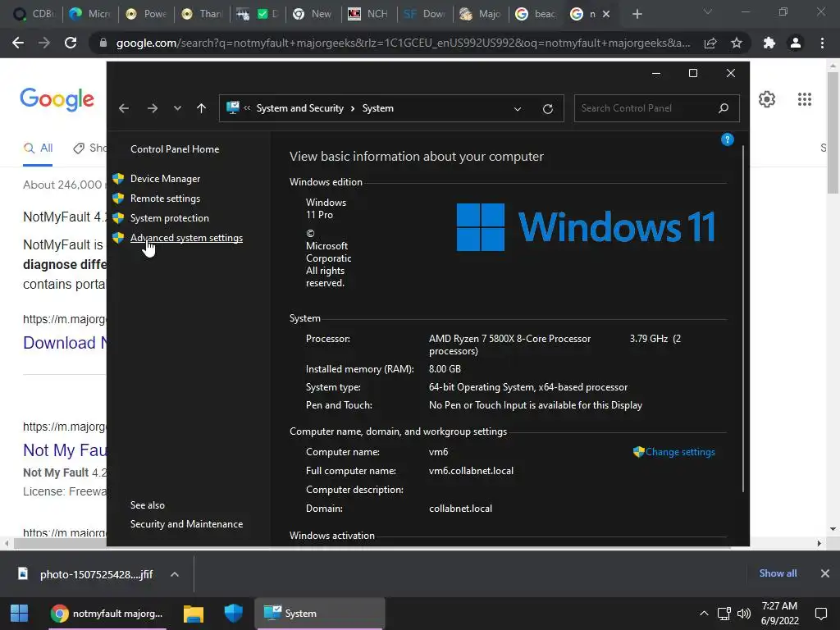This screenshot has height=630, width=840.
Task: Switch to the CDBu tab
Action: tap(33, 14)
